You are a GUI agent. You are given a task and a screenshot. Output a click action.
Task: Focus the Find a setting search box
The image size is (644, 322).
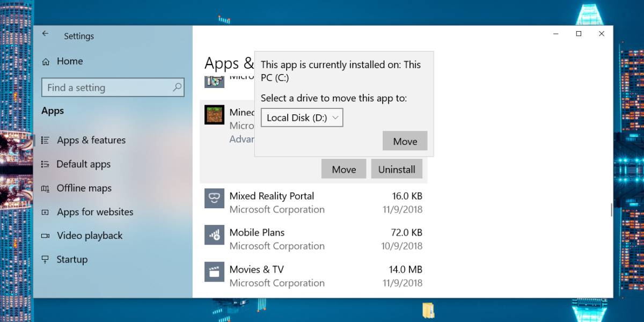[x=113, y=87]
